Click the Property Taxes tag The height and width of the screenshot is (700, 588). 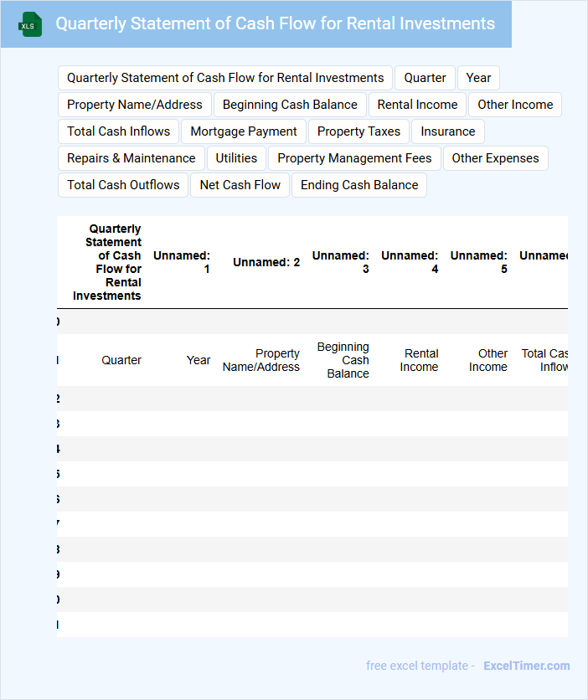pyautogui.click(x=358, y=131)
